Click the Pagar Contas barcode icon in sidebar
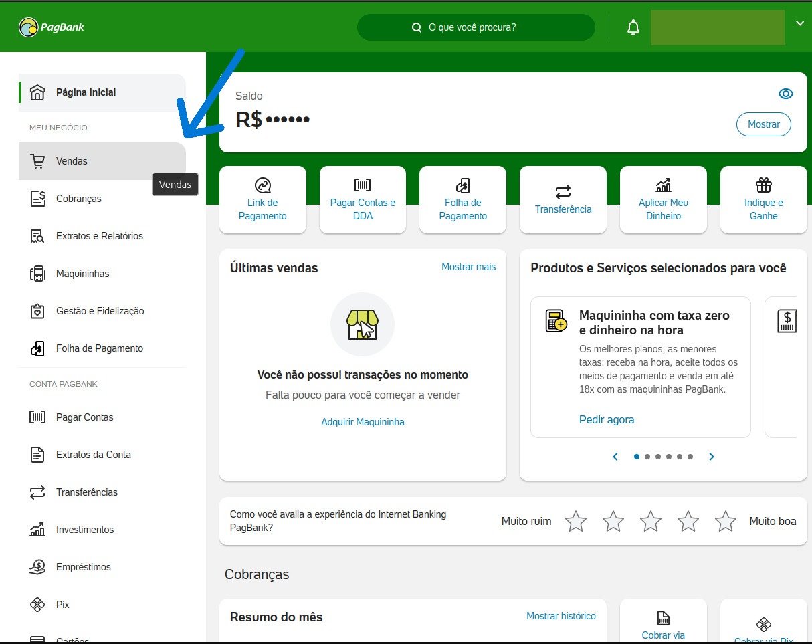This screenshot has height=644, width=812. tap(37, 417)
